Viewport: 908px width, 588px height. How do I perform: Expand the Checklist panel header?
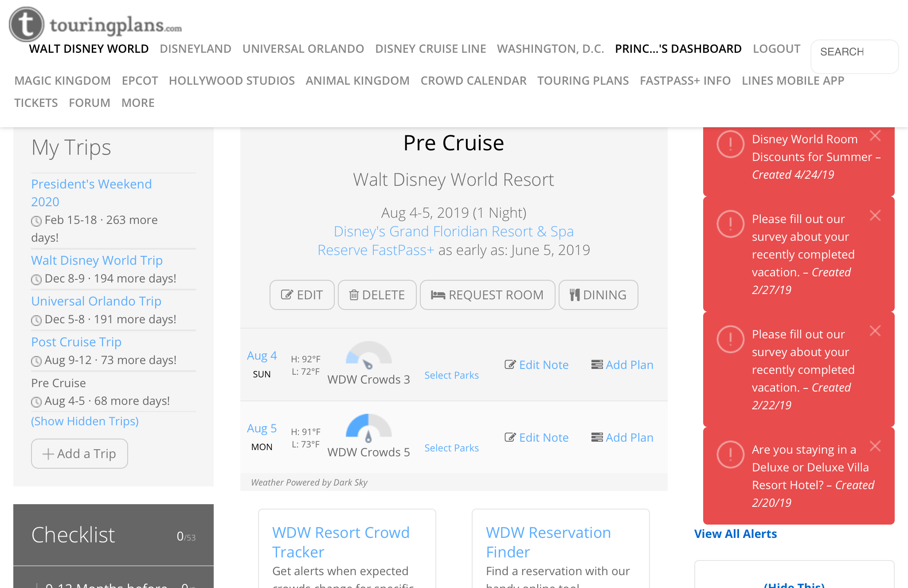pyautogui.click(x=113, y=535)
